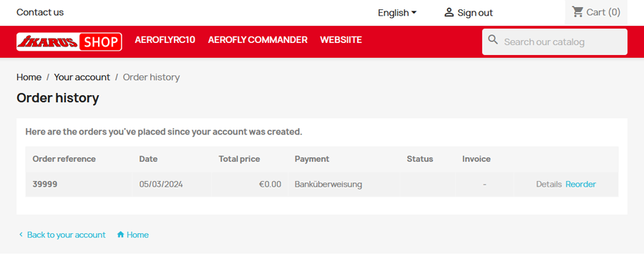Screen dimensions: 644x274
Task: Click the Ikarus Shop logo
Action: pos(69,41)
